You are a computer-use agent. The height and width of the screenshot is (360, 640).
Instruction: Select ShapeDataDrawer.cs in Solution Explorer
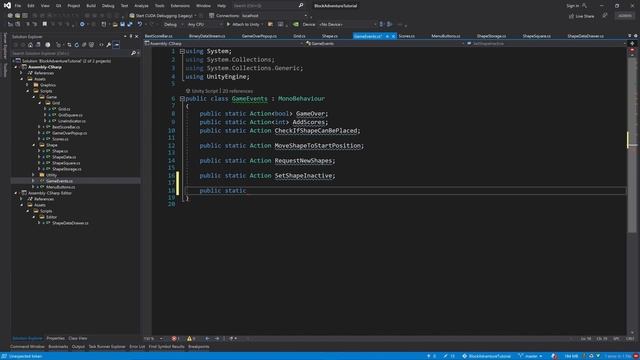[x=70, y=223]
